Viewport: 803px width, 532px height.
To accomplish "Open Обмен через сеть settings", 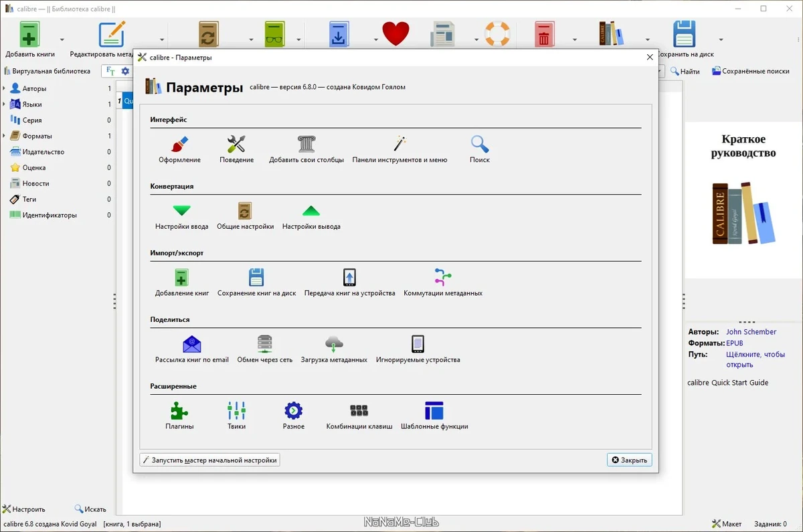I will tap(265, 349).
